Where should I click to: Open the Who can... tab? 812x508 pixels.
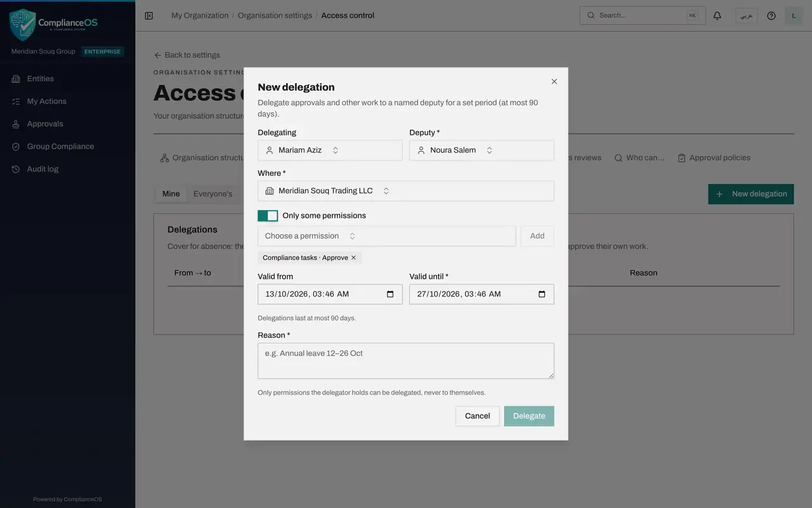click(x=639, y=158)
